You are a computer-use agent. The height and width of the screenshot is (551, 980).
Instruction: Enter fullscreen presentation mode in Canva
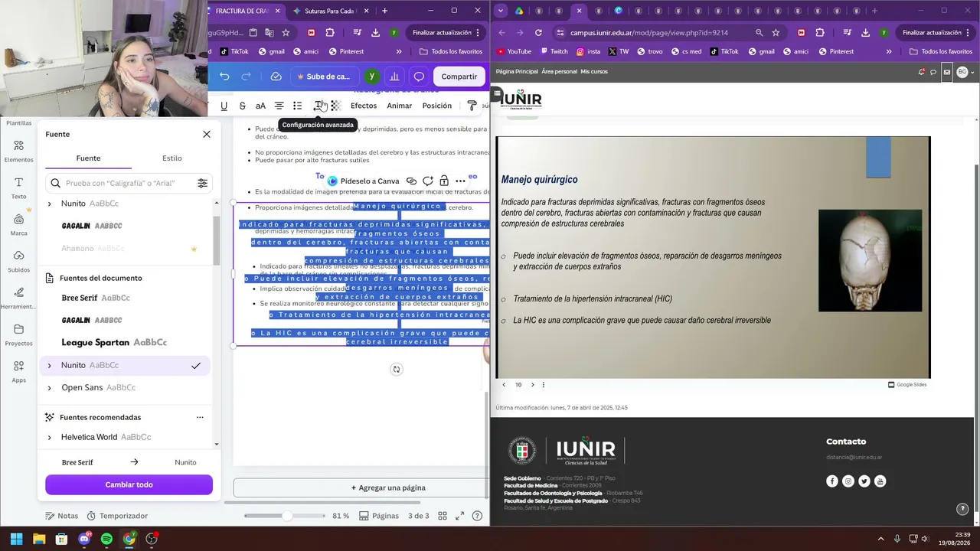coord(459,516)
